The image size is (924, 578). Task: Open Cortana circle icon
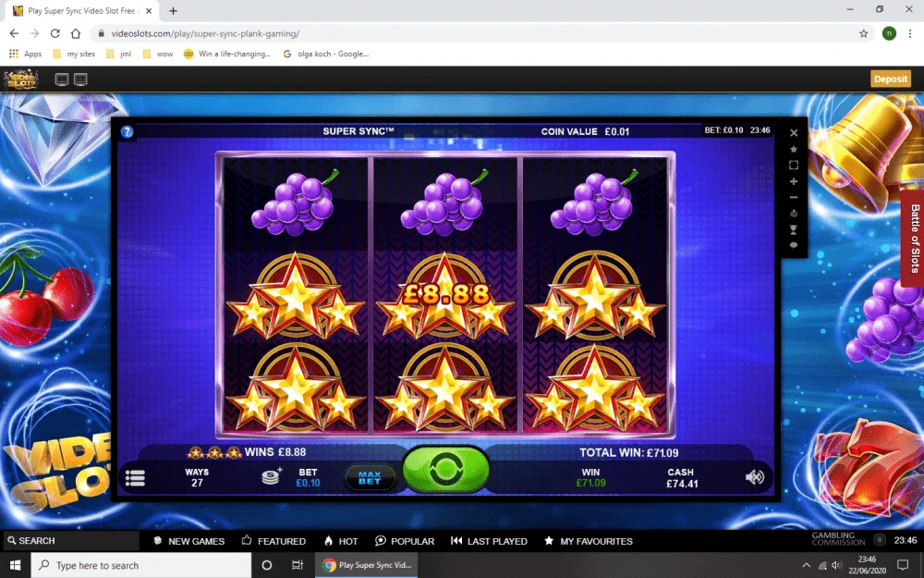tap(266, 565)
